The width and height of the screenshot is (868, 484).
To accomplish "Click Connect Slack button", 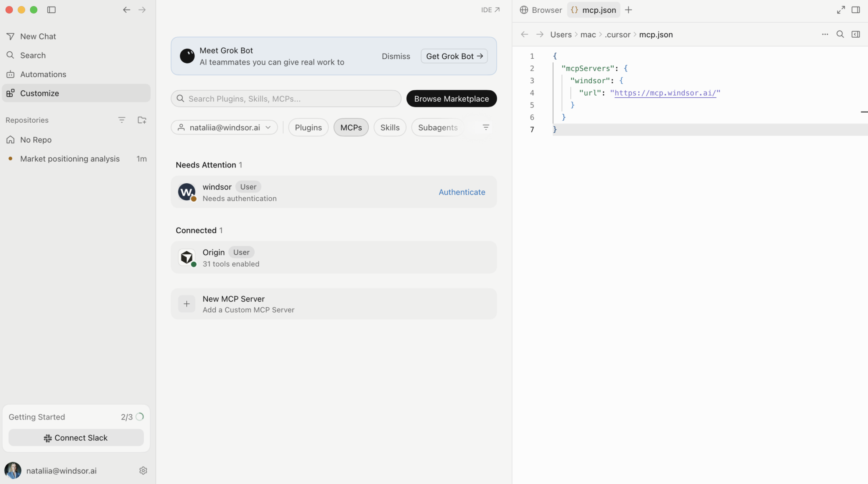I will (76, 438).
